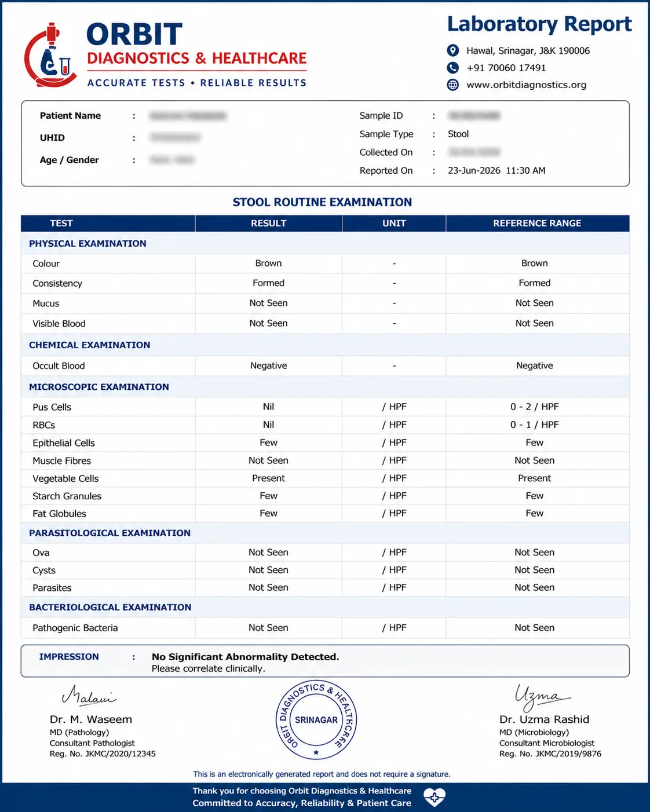Select the Pathogenic Bacteria label
The image size is (650, 812).
click(x=75, y=628)
